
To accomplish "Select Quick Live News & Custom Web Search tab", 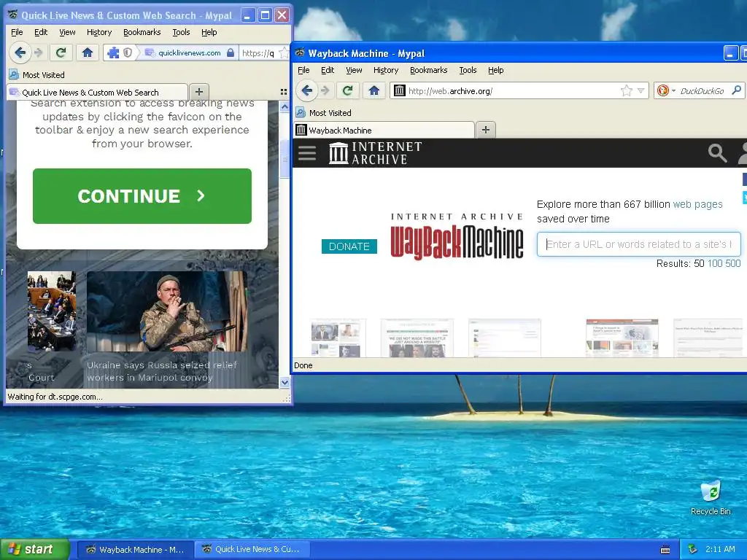I will click(x=97, y=93).
